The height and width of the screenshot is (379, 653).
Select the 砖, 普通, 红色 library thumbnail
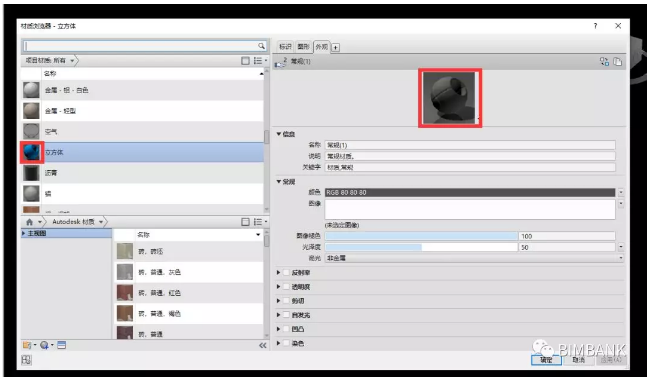pyautogui.click(x=125, y=293)
